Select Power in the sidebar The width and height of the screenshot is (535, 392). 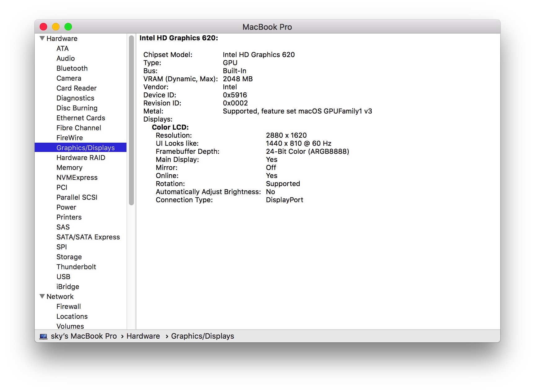[66, 207]
